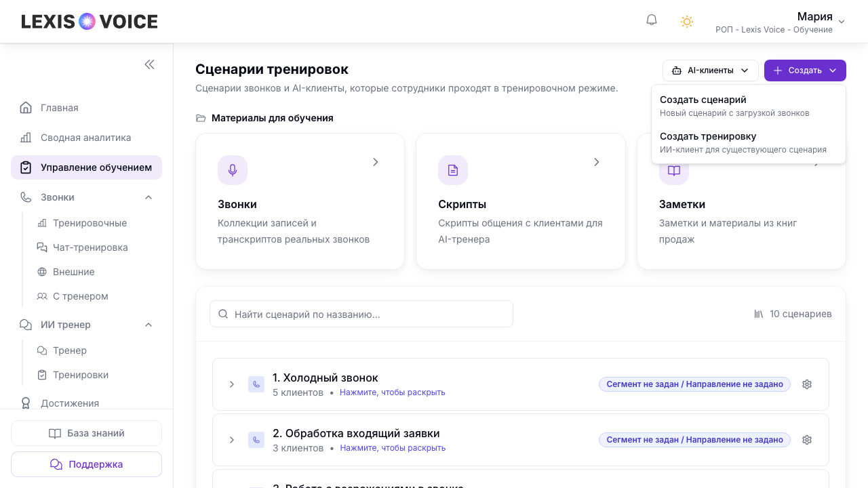The height and width of the screenshot is (488, 868).
Task: Click the 3 клиентов text
Action: (x=298, y=448)
